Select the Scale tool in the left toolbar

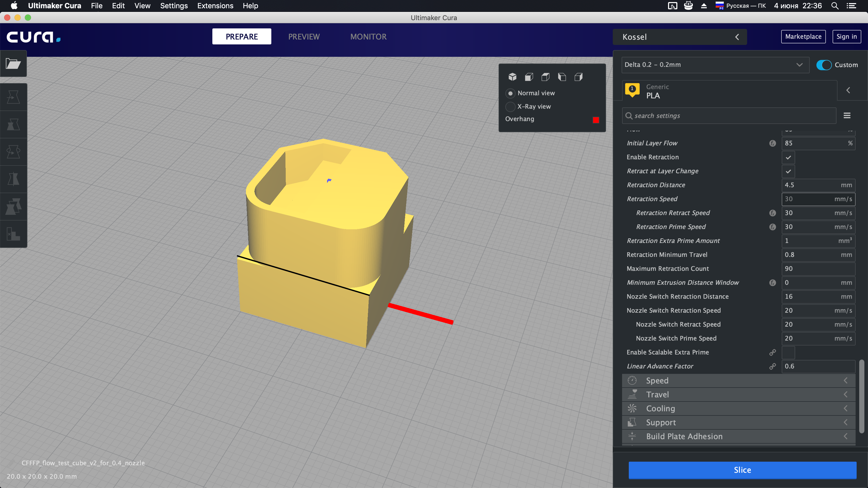[x=13, y=125]
